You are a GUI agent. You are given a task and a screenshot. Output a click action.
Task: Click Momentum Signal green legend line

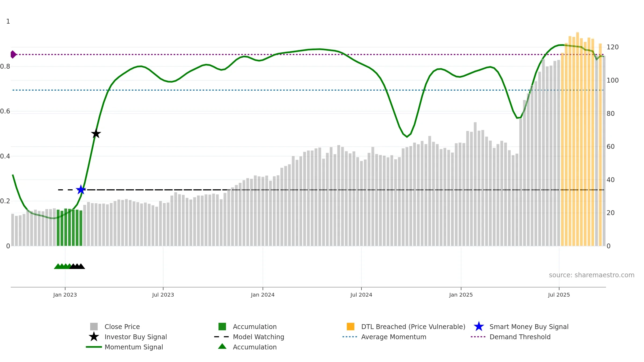click(x=94, y=347)
